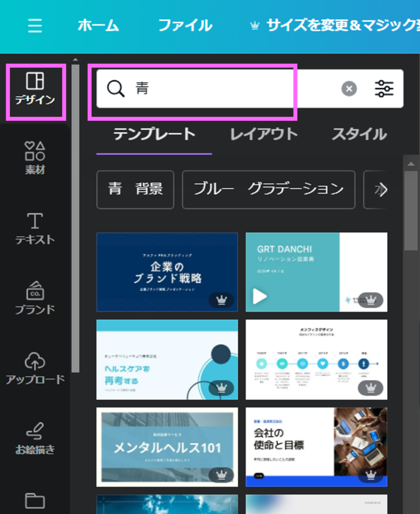Open the hamburger main menu
Screen dimensions: 420x514
click(x=35, y=26)
